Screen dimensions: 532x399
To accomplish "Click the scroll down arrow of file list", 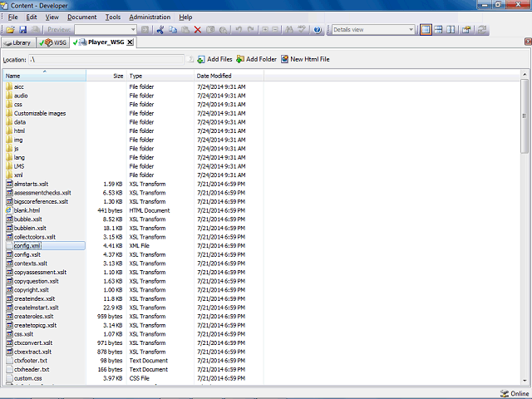I will (525, 381).
